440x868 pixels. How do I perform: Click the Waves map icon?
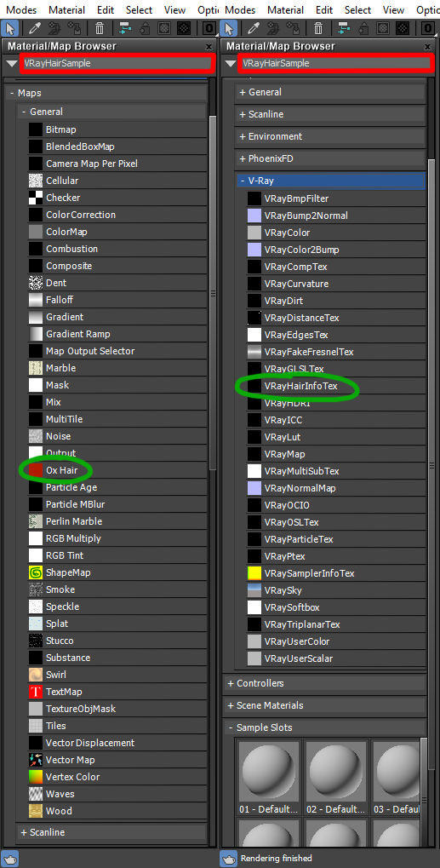click(36, 794)
